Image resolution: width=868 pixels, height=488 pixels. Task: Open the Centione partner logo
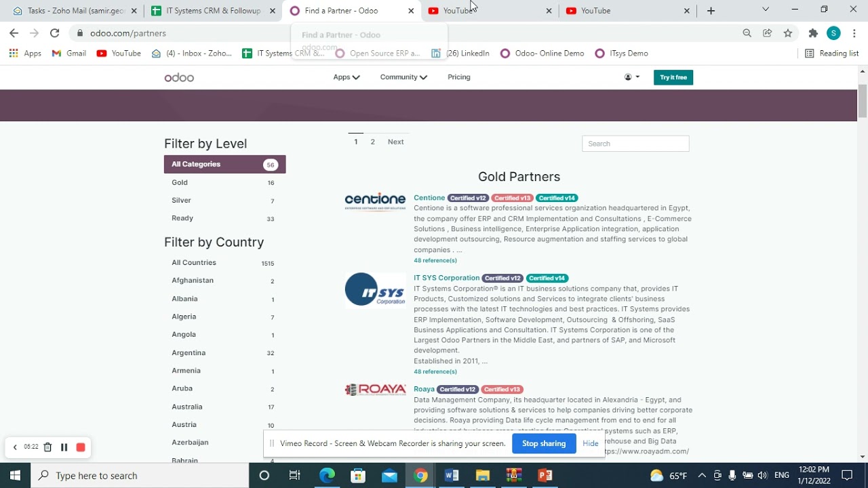click(375, 201)
